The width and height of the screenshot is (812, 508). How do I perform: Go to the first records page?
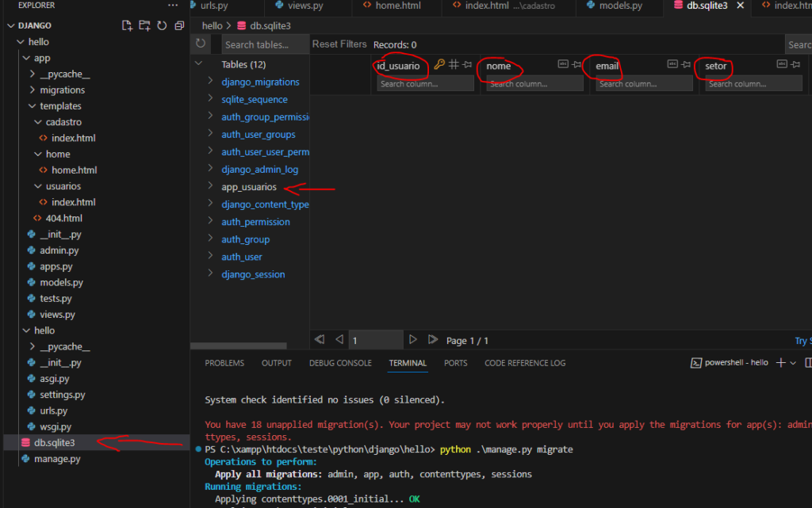click(x=320, y=340)
